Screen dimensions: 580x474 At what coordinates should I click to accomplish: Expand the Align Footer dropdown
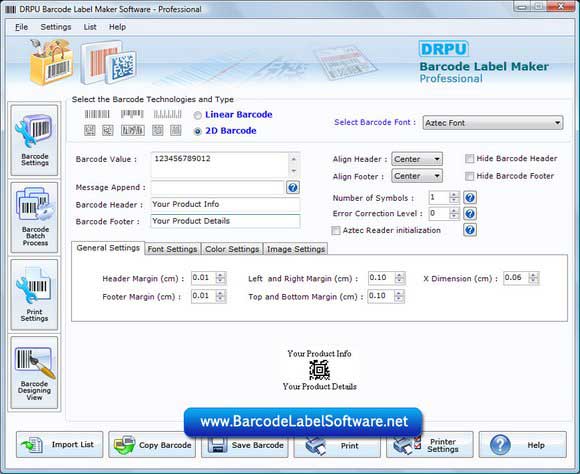click(x=417, y=176)
